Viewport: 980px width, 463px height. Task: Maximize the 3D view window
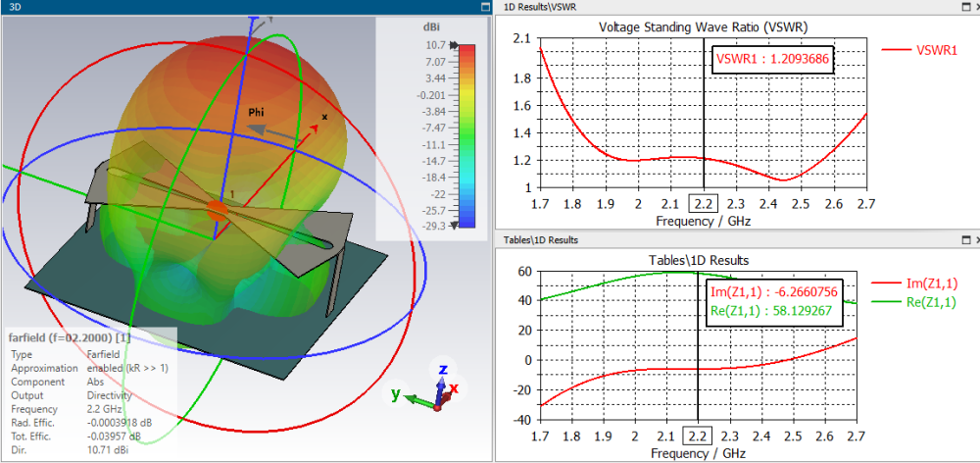[x=485, y=7]
